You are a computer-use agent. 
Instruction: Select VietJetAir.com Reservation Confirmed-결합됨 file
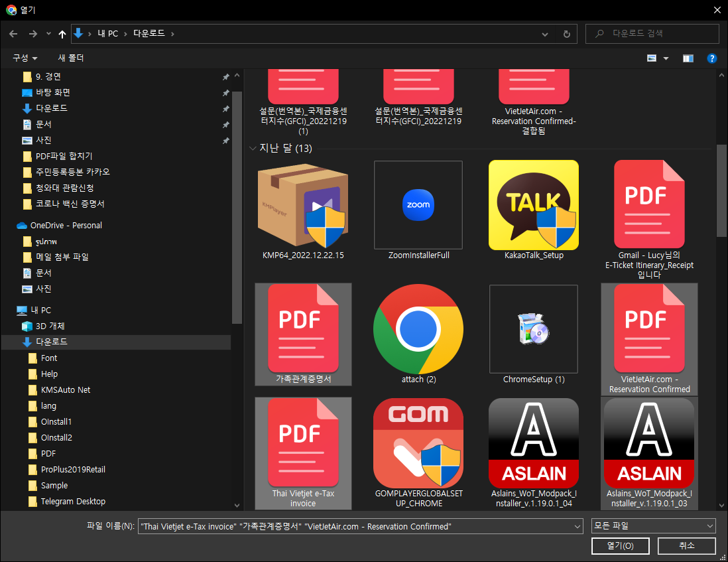[534, 102]
